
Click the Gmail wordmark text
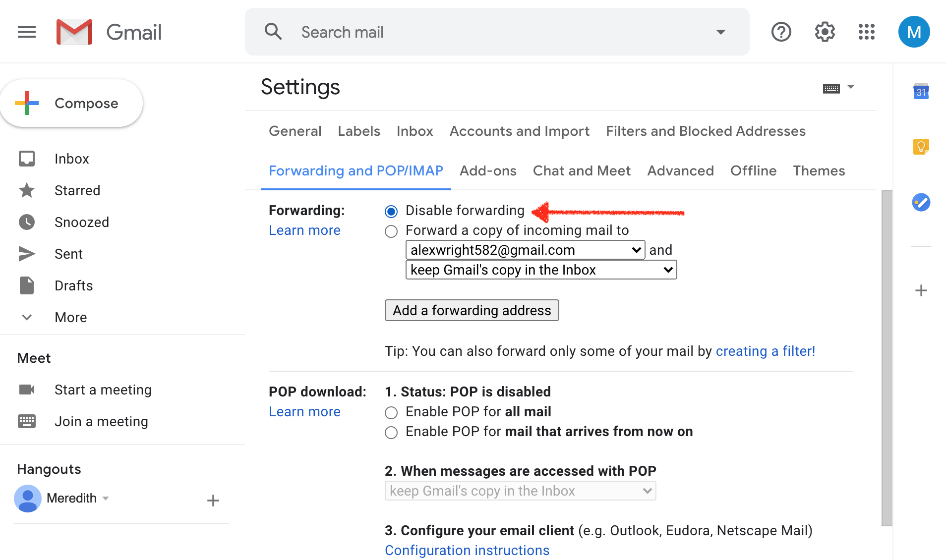click(134, 32)
